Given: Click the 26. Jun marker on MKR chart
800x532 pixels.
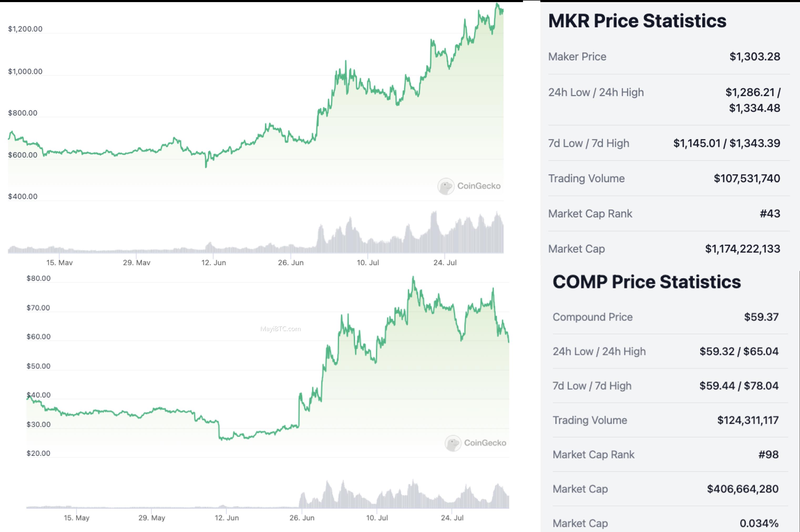Looking at the screenshot, I should (291, 263).
